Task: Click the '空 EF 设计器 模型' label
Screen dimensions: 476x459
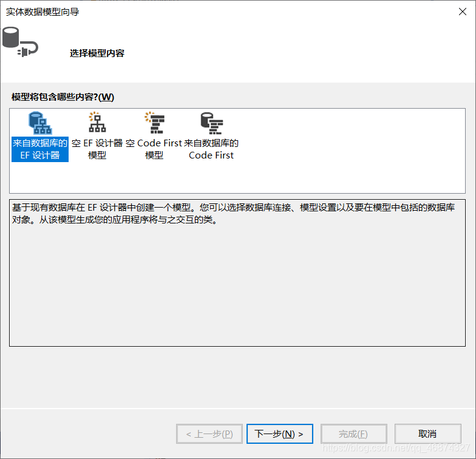Action: [x=97, y=149]
